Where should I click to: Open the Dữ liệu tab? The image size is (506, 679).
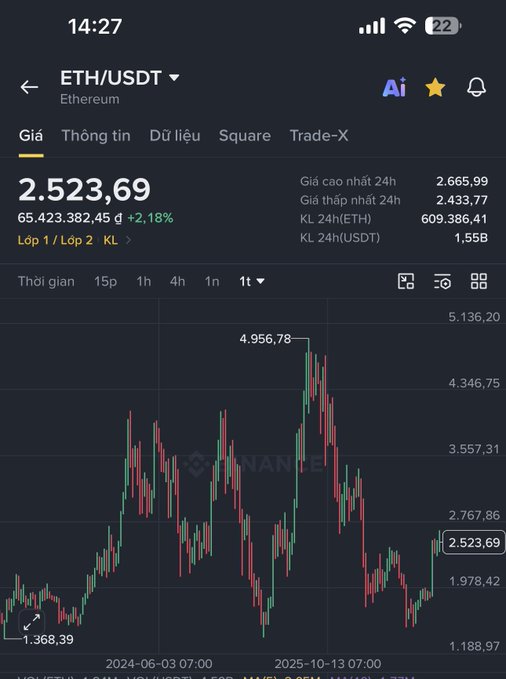pos(175,136)
